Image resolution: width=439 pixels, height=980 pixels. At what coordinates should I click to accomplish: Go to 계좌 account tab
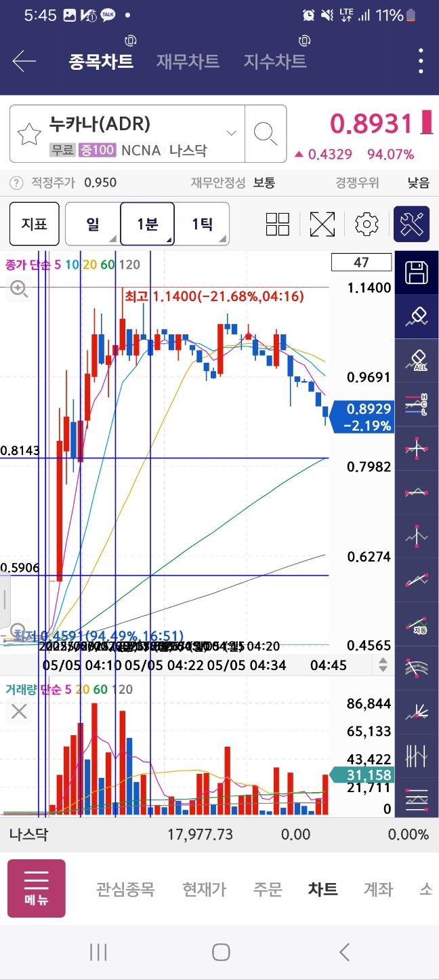coord(378,889)
